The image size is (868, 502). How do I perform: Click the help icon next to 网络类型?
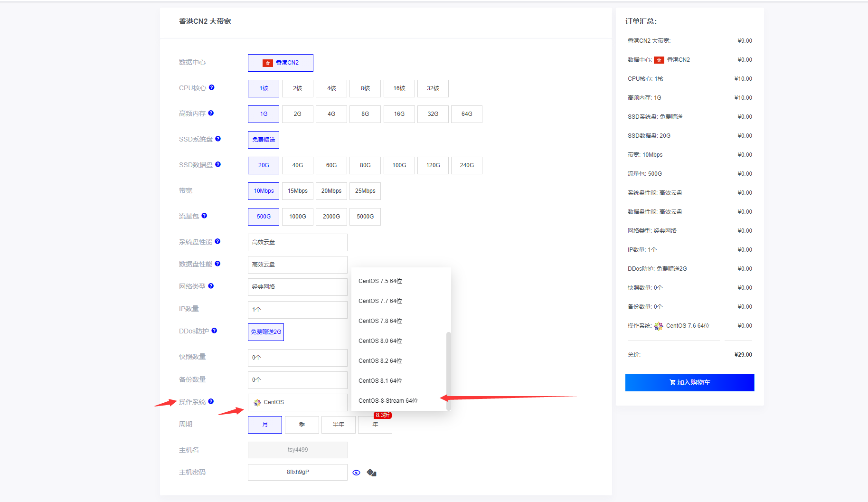pos(211,286)
